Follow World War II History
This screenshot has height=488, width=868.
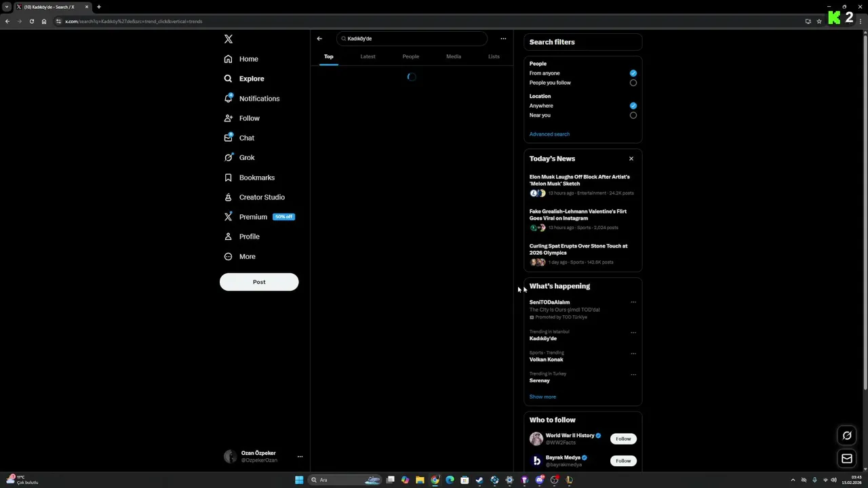[623, 439]
